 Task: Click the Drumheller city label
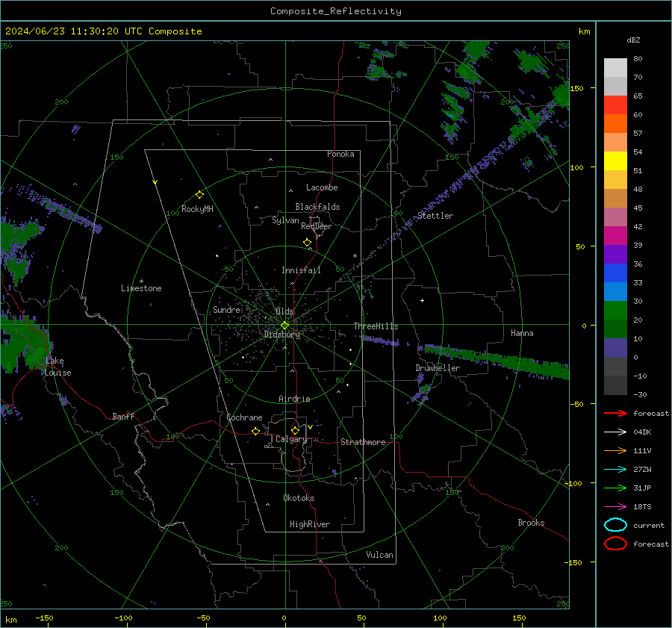coord(438,368)
